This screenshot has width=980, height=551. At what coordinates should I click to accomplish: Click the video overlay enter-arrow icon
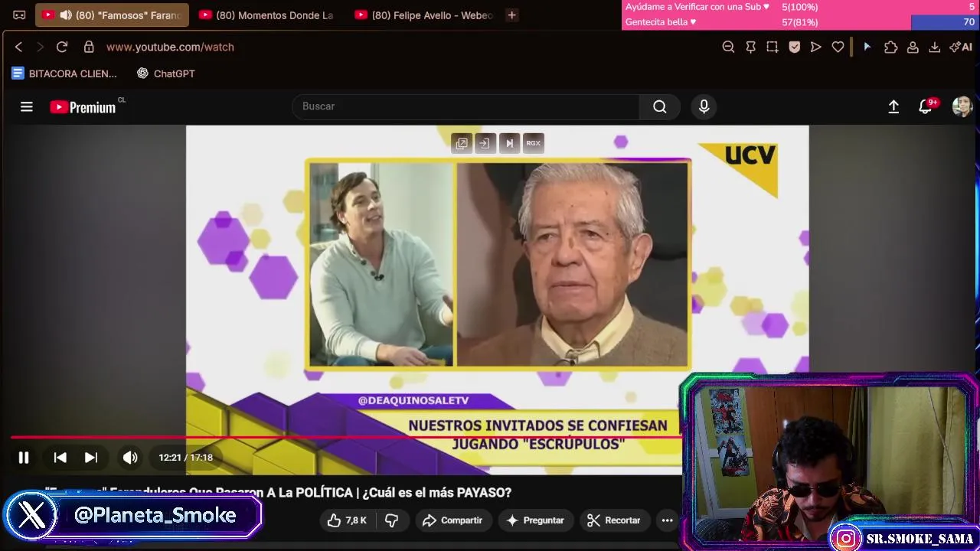tap(485, 143)
